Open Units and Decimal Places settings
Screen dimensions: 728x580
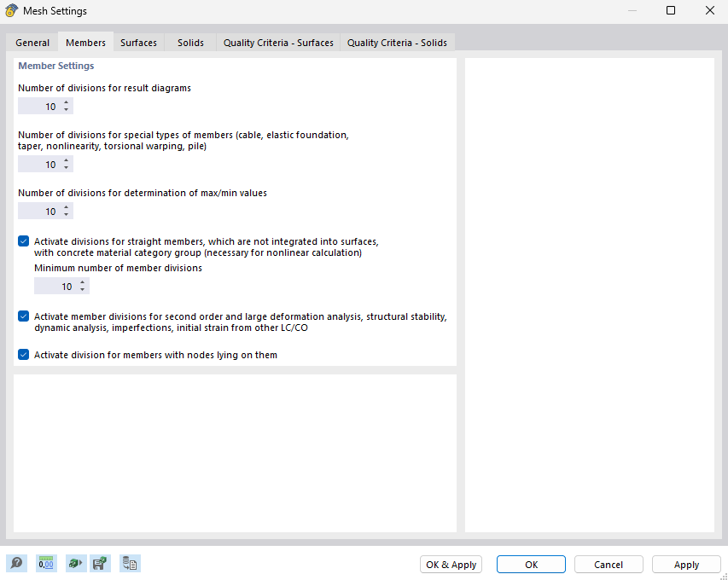click(45, 563)
